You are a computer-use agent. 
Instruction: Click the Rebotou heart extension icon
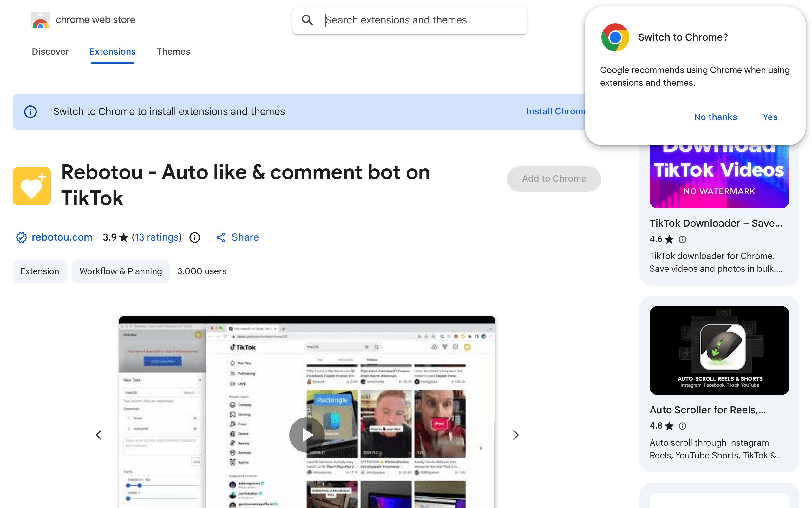click(32, 186)
